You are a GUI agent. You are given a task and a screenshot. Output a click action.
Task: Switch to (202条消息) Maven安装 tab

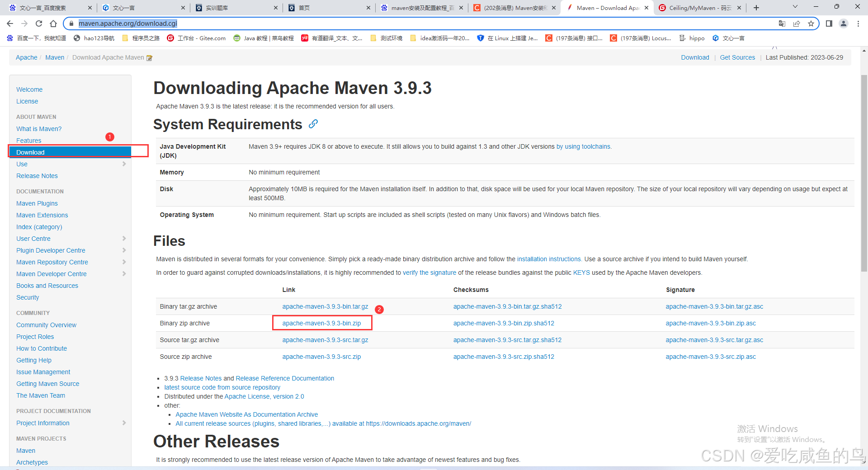[514, 8]
